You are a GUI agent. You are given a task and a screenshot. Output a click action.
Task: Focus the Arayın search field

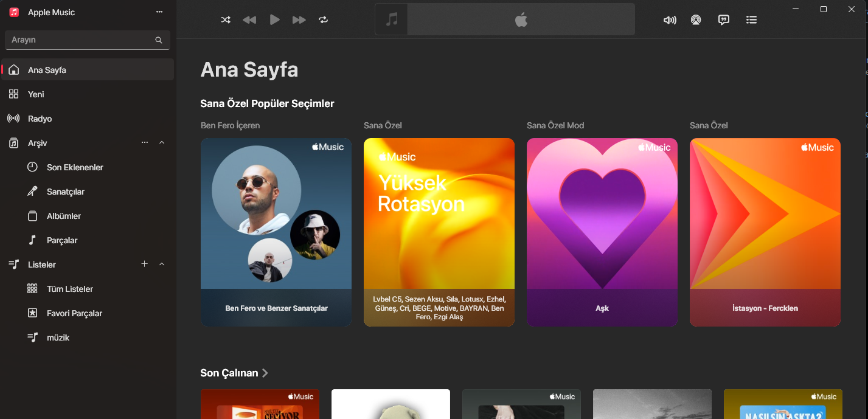[x=88, y=40]
